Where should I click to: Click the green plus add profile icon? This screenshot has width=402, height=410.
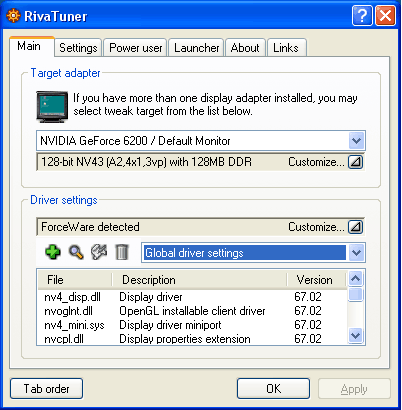[53, 252]
